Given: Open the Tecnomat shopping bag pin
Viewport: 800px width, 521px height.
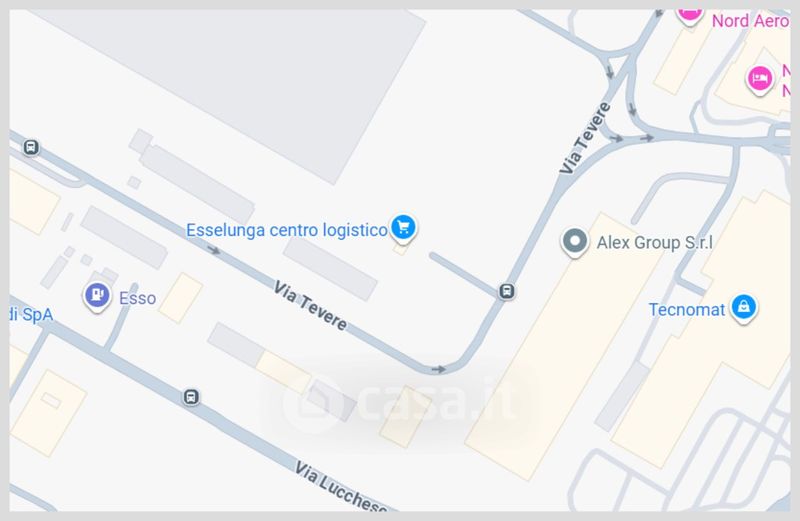Looking at the screenshot, I should (x=743, y=308).
